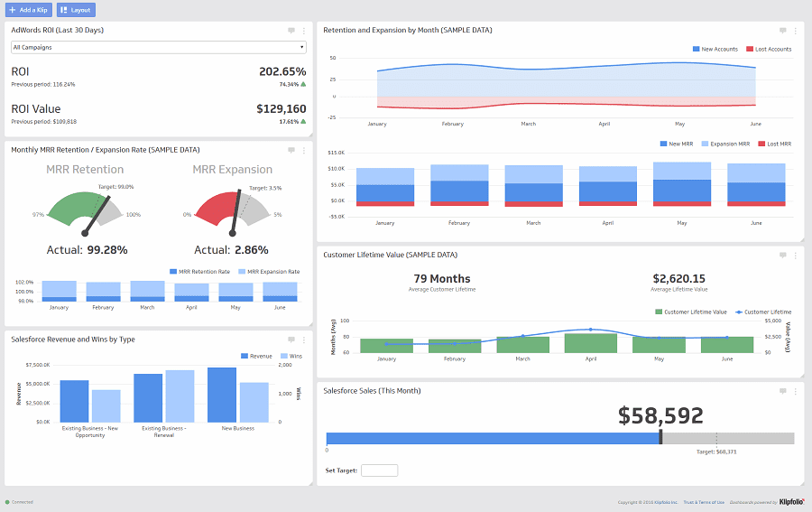
Task: Toggle the MRR Retention Rate legend item
Action: 198,271
